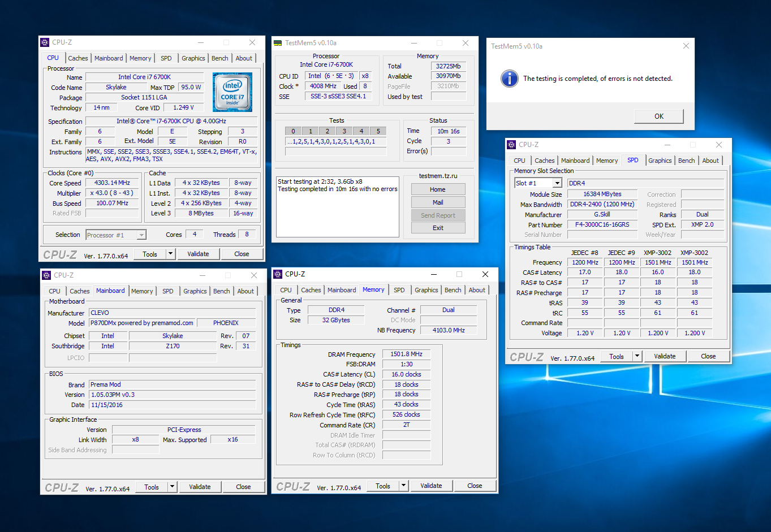
Task: Close the TestMem5 main window
Action: (465, 43)
